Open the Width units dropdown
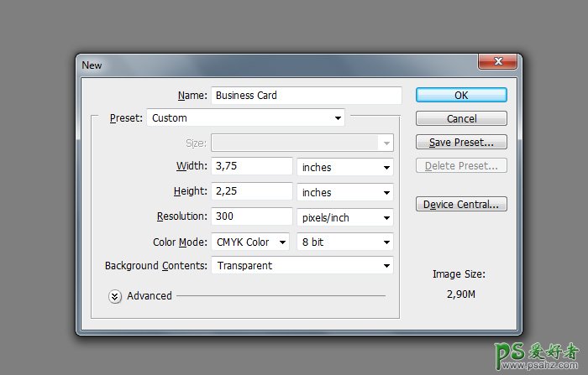Image resolution: width=588 pixels, height=375 pixels. (x=345, y=168)
